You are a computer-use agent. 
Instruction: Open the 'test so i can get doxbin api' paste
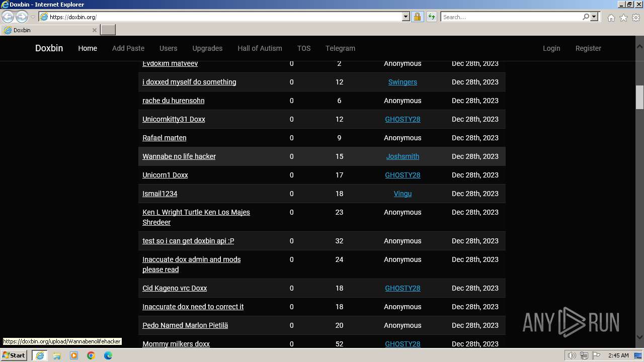point(188,241)
